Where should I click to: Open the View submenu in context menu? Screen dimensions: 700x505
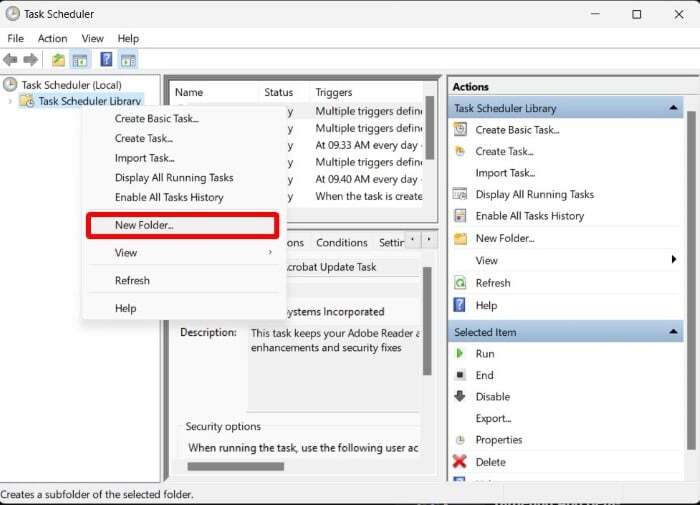tap(183, 252)
